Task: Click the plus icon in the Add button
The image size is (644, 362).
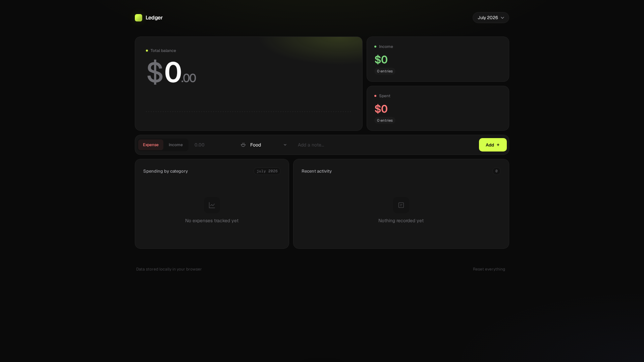Action: [x=498, y=145]
